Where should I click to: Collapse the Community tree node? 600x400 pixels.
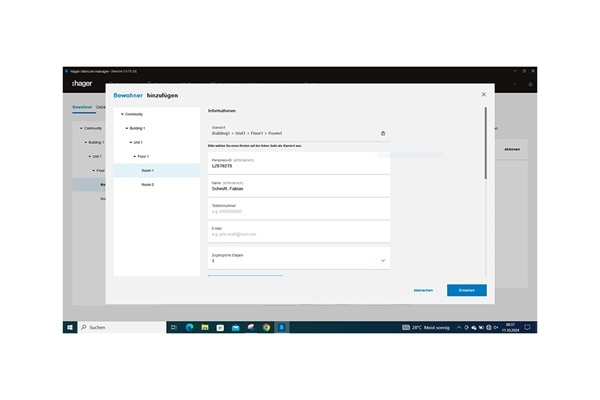pos(122,114)
